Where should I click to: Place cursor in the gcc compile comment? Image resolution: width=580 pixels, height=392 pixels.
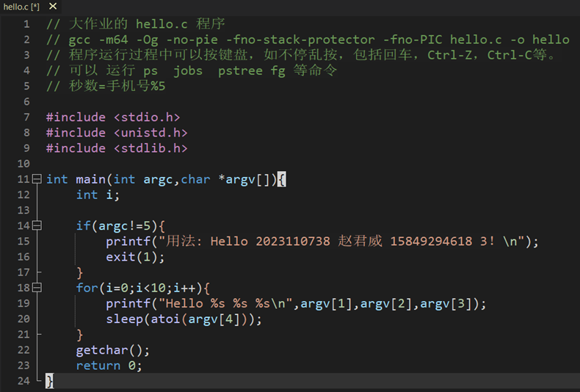click(308, 40)
